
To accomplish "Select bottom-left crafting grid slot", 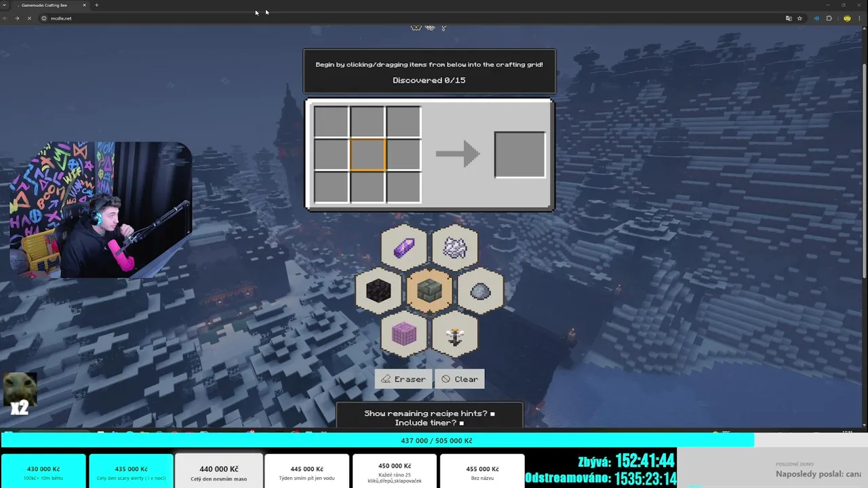I will point(331,187).
